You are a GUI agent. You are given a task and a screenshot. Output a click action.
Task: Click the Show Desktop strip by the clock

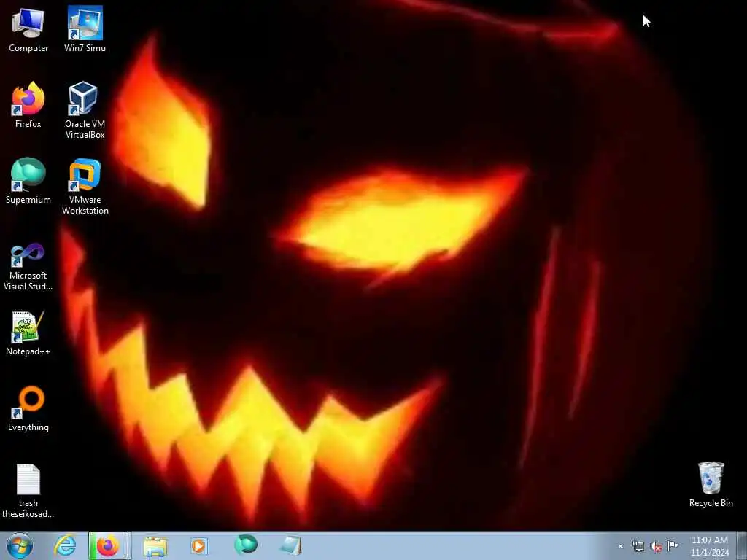click(741, 546)
